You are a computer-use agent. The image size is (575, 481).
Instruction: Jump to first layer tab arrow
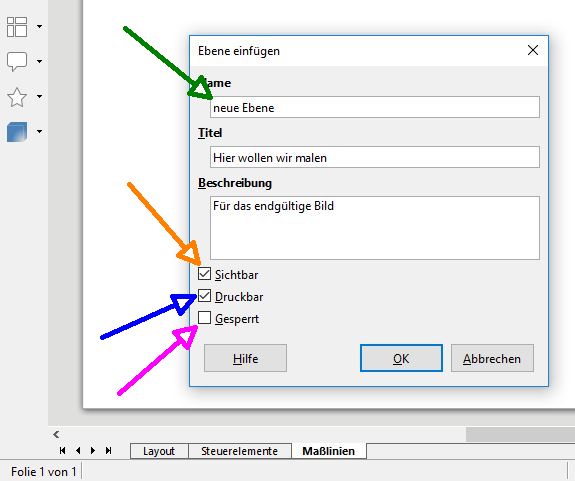coord(63,450)
